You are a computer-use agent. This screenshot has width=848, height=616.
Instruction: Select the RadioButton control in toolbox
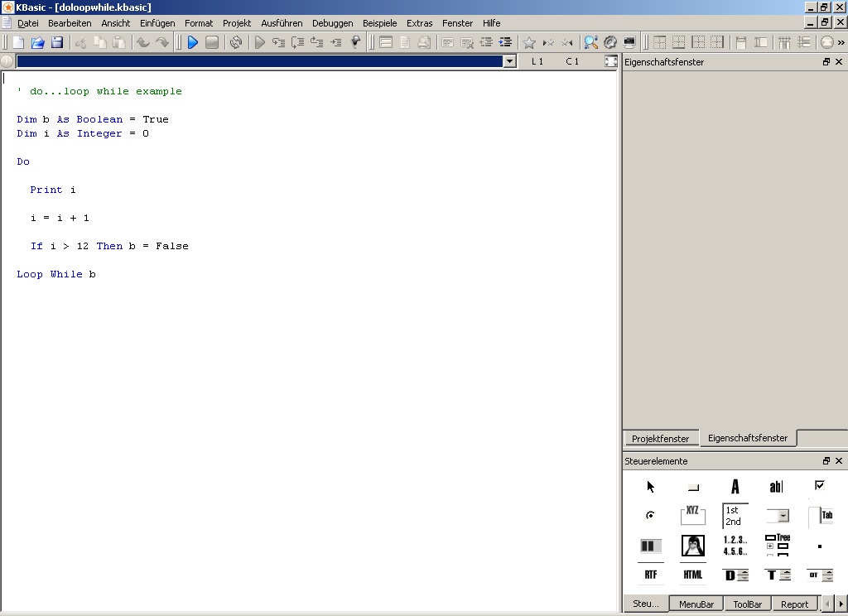650,516
